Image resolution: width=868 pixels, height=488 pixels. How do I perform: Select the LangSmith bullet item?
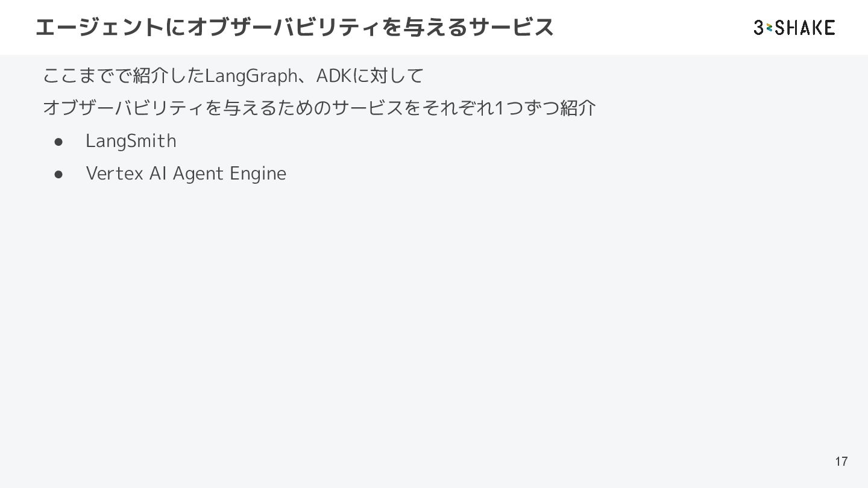131,141
